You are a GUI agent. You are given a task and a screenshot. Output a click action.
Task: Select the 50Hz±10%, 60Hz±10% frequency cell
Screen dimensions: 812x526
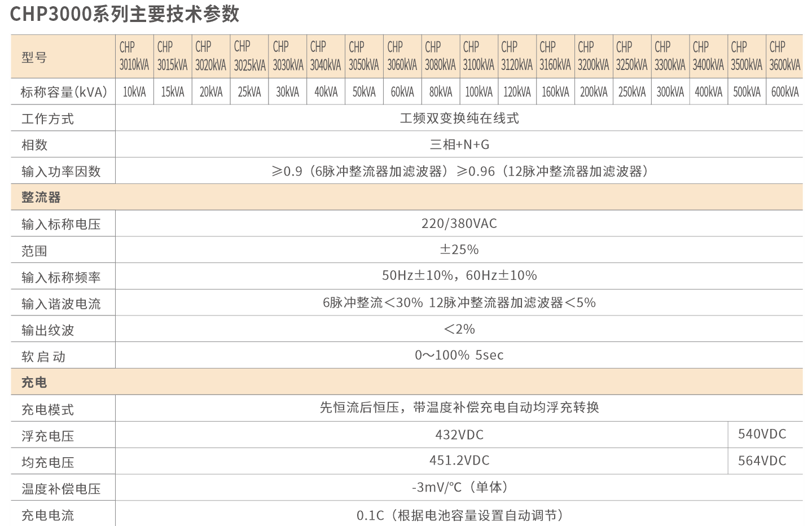tap(459, 276)
